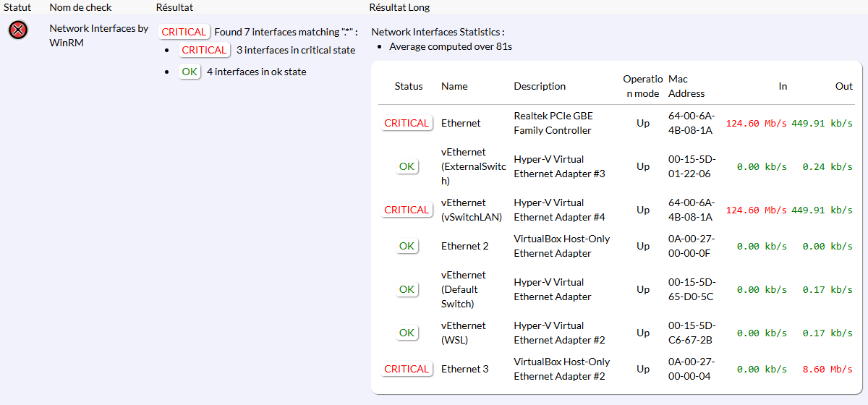Select the 8.60 Mb/s Out value

click(x=827, y=370)
